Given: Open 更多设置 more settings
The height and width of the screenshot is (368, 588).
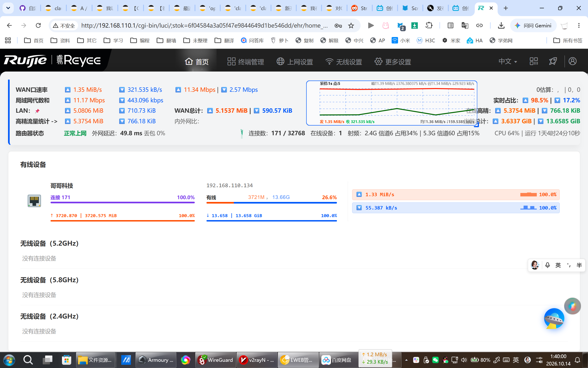Looking at the screenshot, I should tap(393, 62).
